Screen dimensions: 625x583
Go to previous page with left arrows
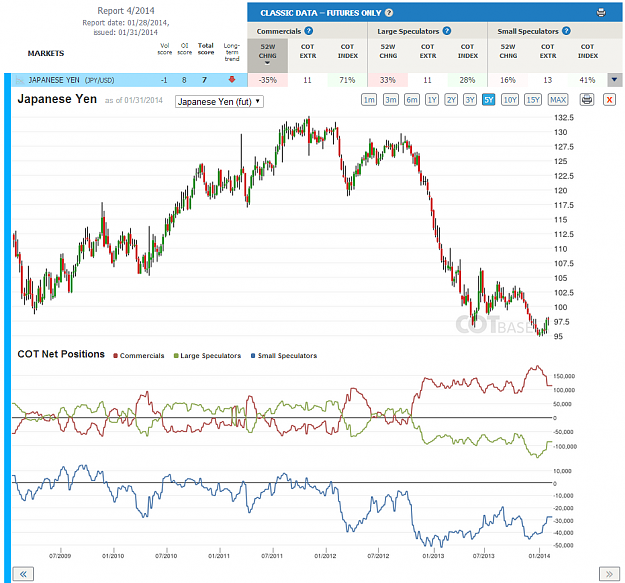pyautogui.click(x=23, y=574)
